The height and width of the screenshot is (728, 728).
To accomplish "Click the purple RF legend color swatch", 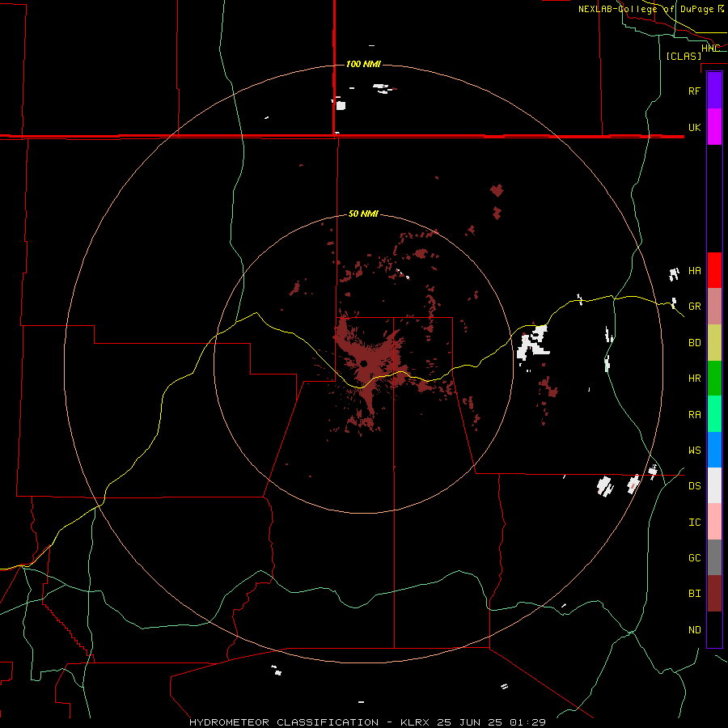I will pos(714,91).
